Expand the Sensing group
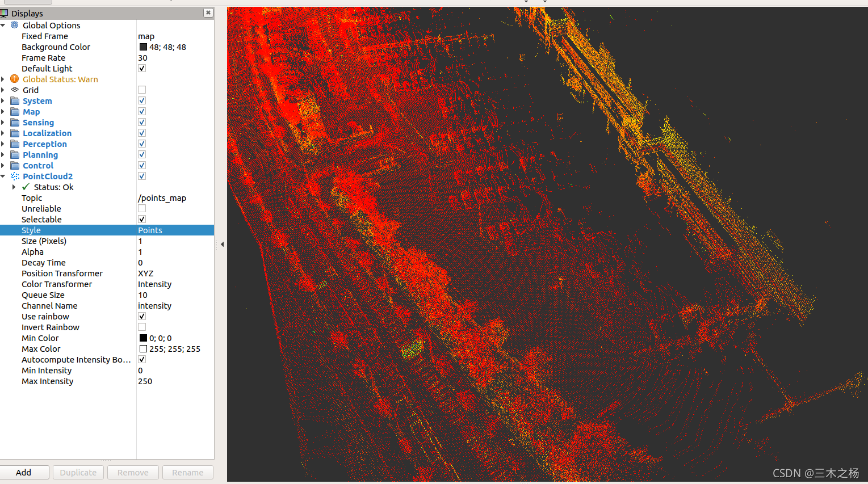Image resolution: width=868 pixels, height=484 pixels. [3, 122]
